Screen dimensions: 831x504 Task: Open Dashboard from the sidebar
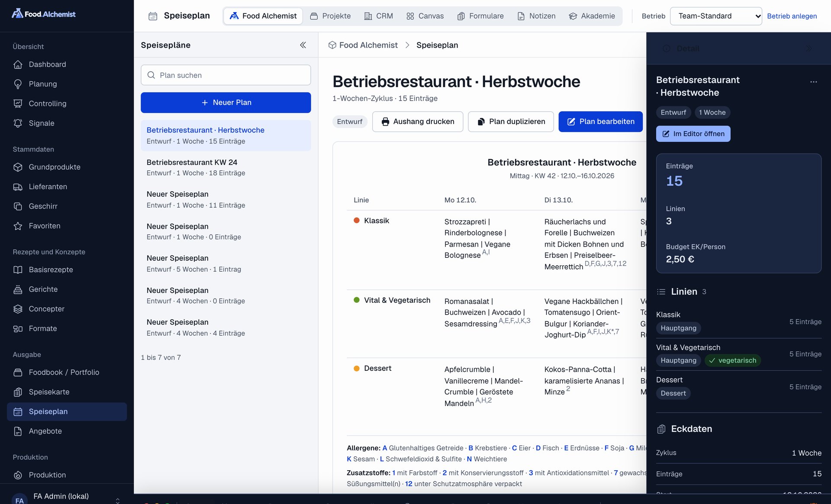pos(67,64)
